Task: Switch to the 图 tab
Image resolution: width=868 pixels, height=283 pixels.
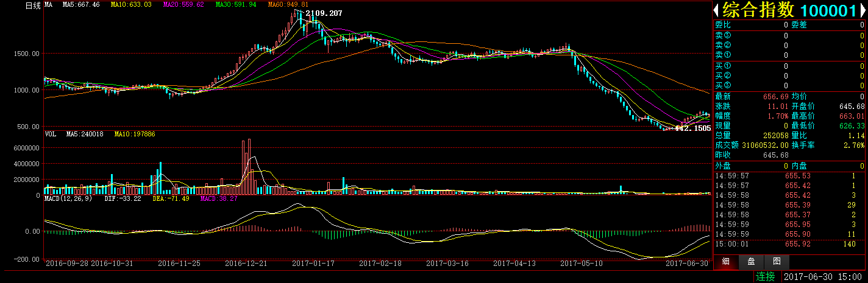Action: [777, 261]
